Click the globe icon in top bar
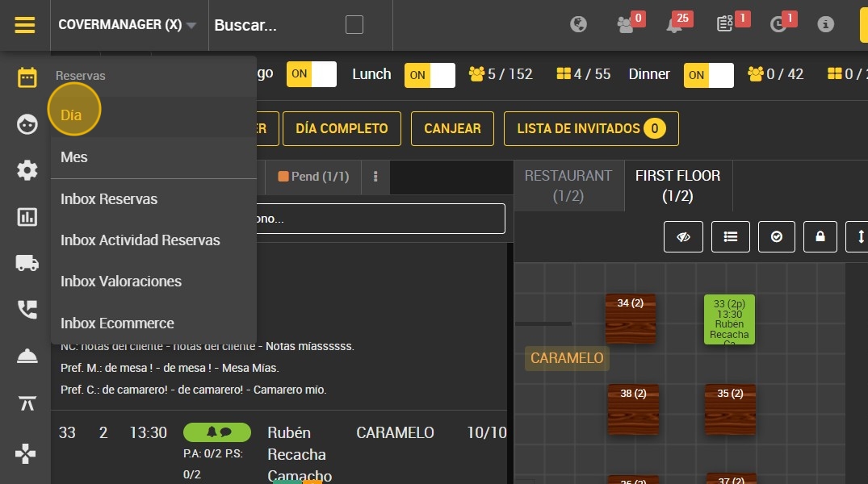Viewport: 868px width, 484px height. [578, 24]
